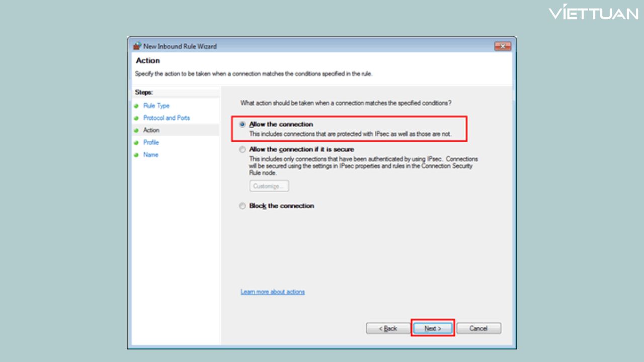Click the 'New Inbound Rule Wizard' title bar
This screenshot has height=362, width=644.
pyautogui.click(x=302, y=46)
